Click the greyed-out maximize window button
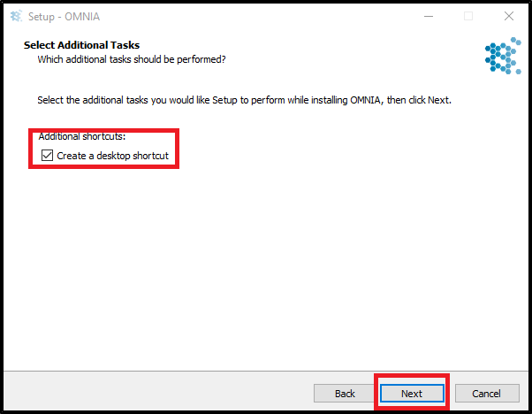The height and width of the screenshot is (414, 532). pyautogui.click(x=468, y=16)
